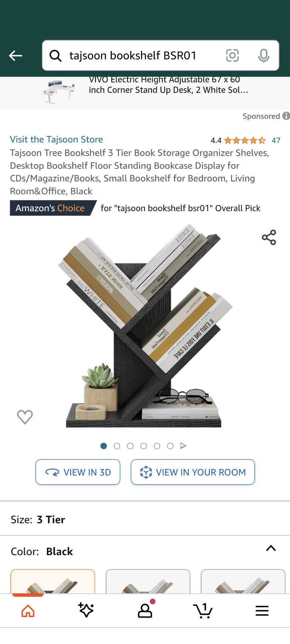Expand the Size 3 Tier option row
Viewport: 290px width, 644px height.
[x=145, y=520]
